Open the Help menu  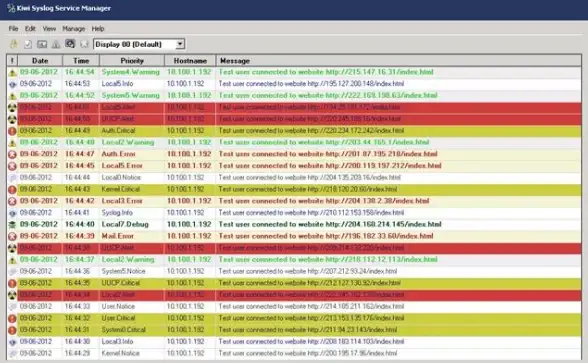pyautogui.click(x=98, y=28)
